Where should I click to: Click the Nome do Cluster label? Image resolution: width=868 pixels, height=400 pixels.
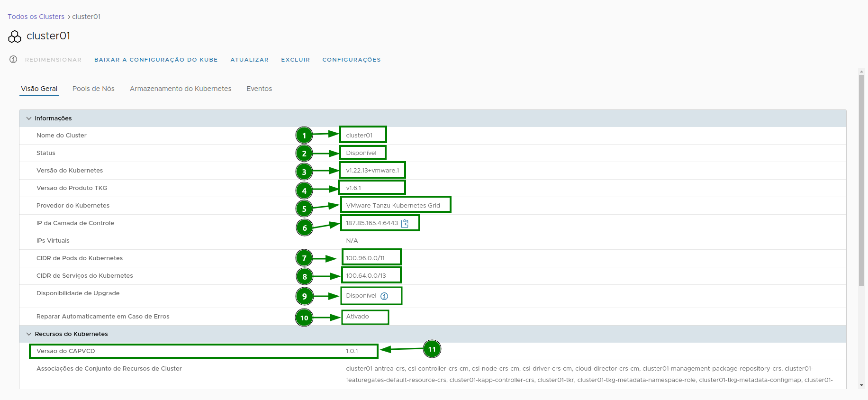[x=62, y=136]
